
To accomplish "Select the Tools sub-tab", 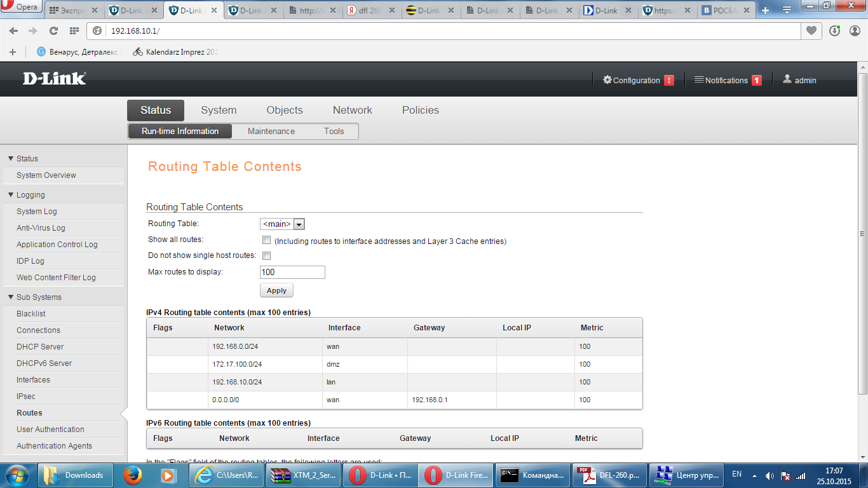I will coord(334,131).
